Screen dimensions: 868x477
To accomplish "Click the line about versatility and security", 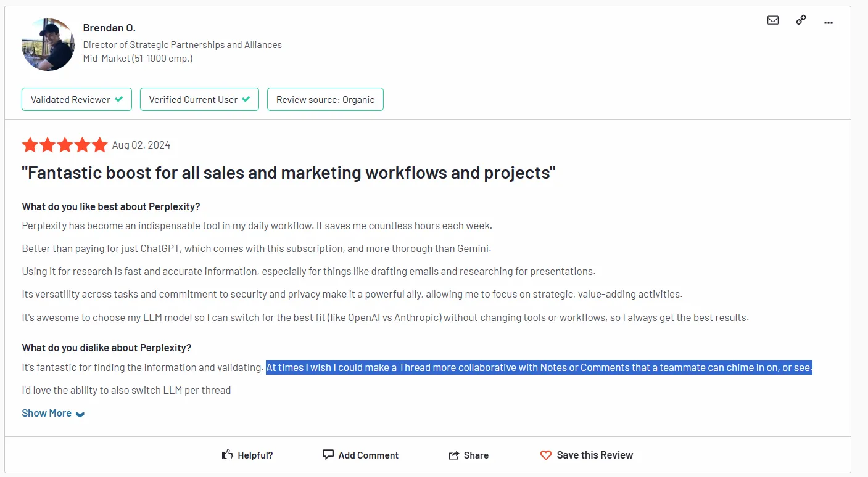I will 352,294.
